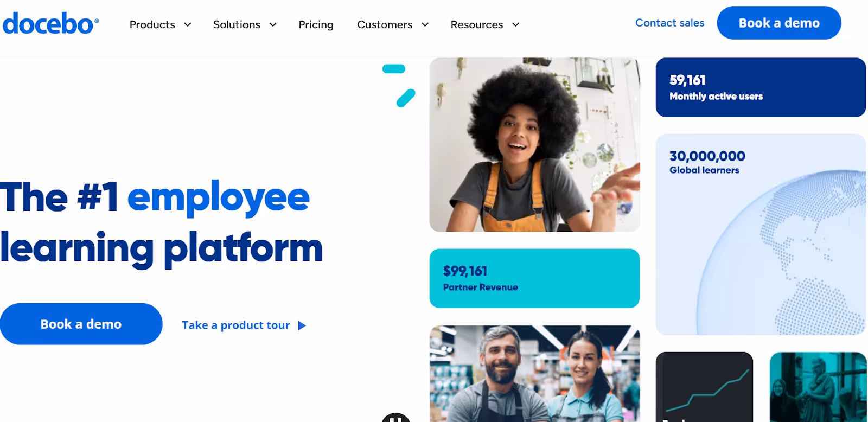Click the Docebo logo

coord(50,23)
